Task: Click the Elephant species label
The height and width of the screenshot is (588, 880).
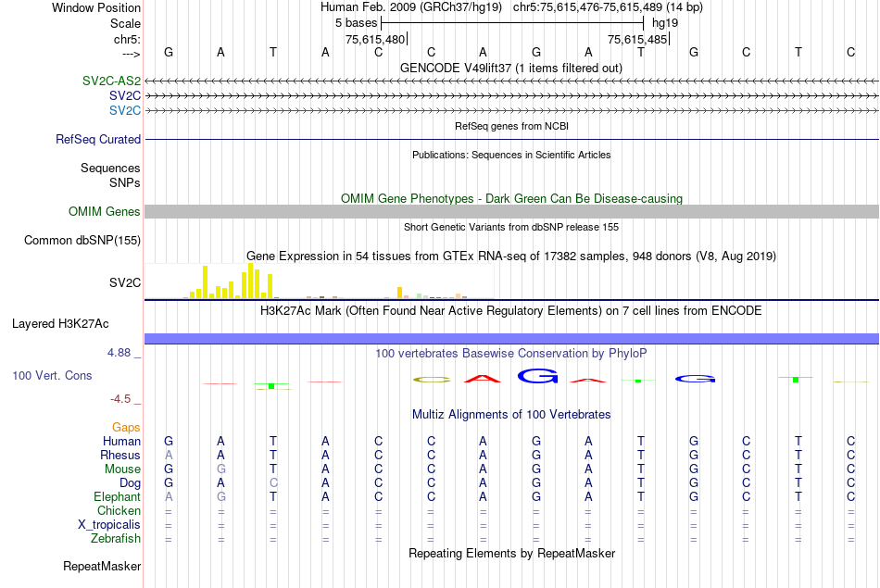Action: pyautogui.click(x=118, y=496)
